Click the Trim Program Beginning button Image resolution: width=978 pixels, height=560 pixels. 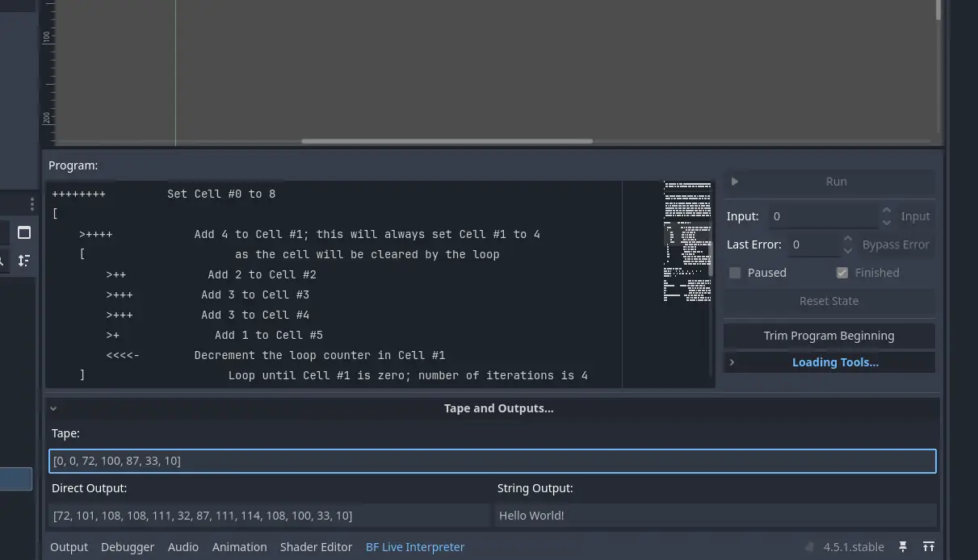(829, 336)
